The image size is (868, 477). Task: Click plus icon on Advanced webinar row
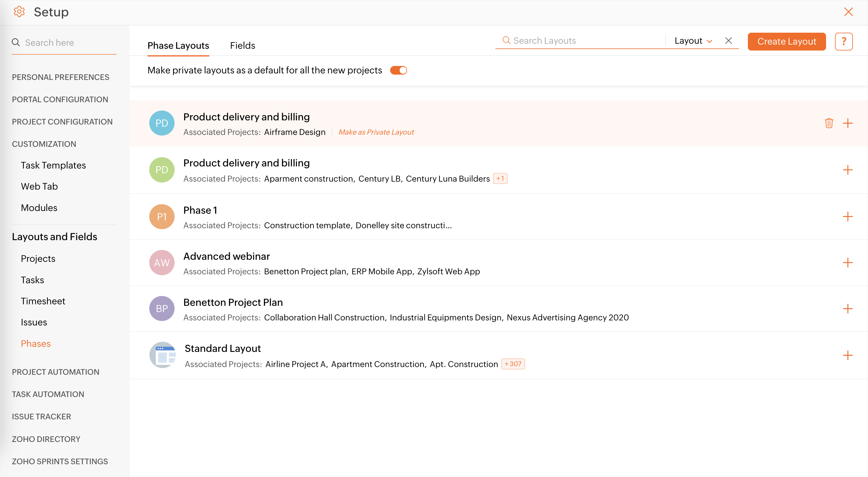[847, 263]
